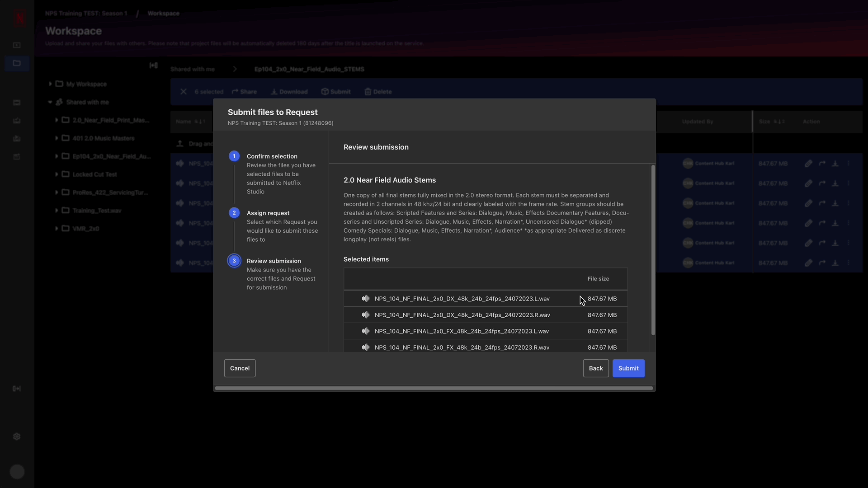The width and height of the screenshot is (868, 488).
Task: Expand the Training_Test.wav folder
Action: point(57,211)
